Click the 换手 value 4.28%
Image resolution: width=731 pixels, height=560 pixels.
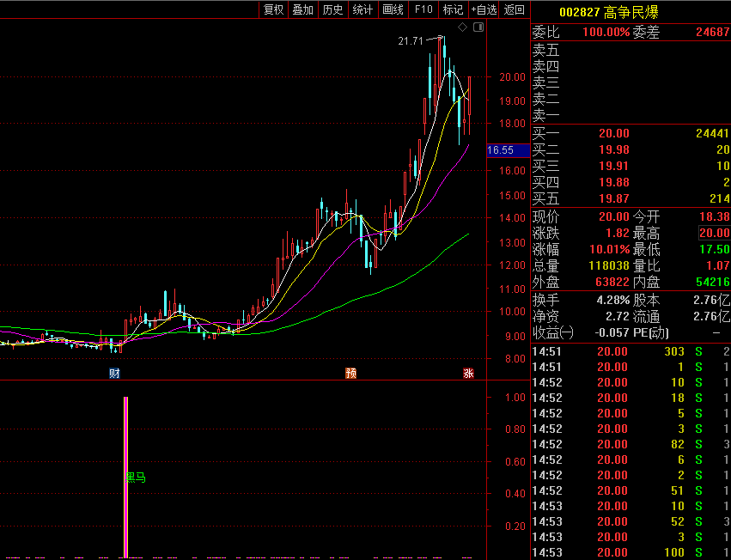coord(613,301)
